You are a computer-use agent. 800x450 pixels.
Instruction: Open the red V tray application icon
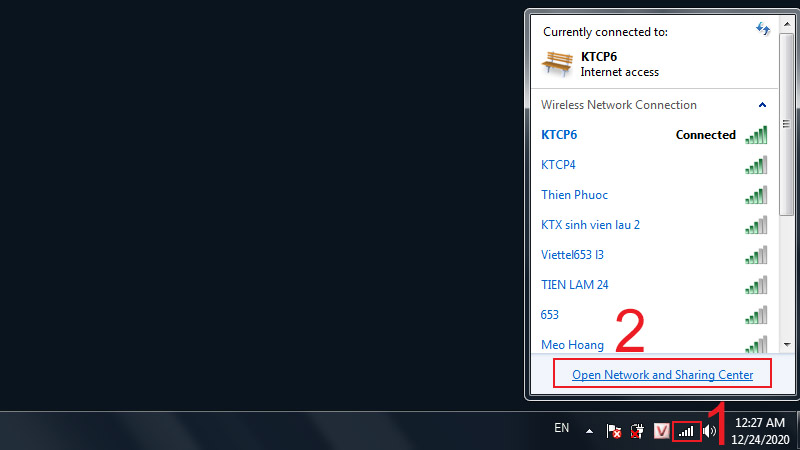coord(661,431)
